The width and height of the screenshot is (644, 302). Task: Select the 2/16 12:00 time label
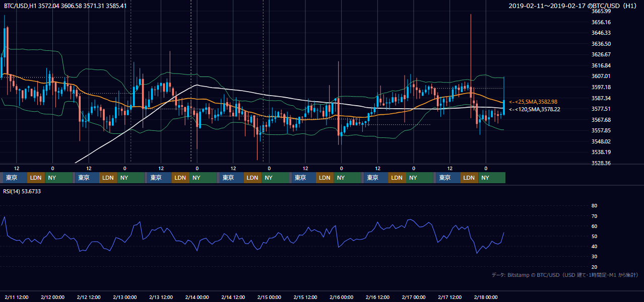[x=378, y=297]
